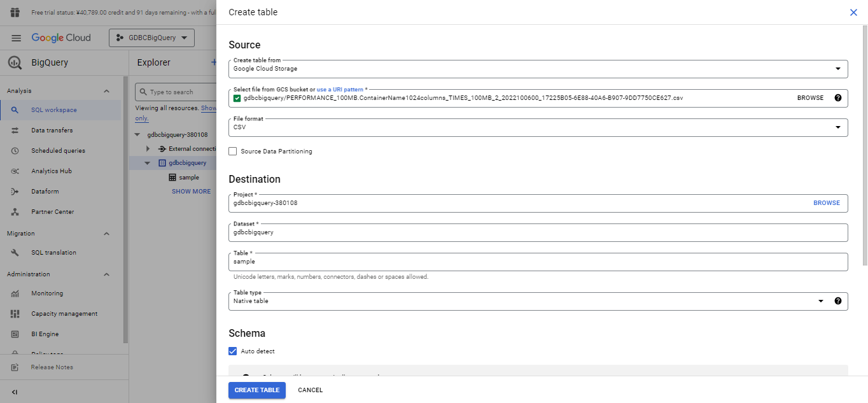This screenshot has height=403, width=868.
Task: Click the help icon next to file BROWSE
Action: (x=837, y=98)
